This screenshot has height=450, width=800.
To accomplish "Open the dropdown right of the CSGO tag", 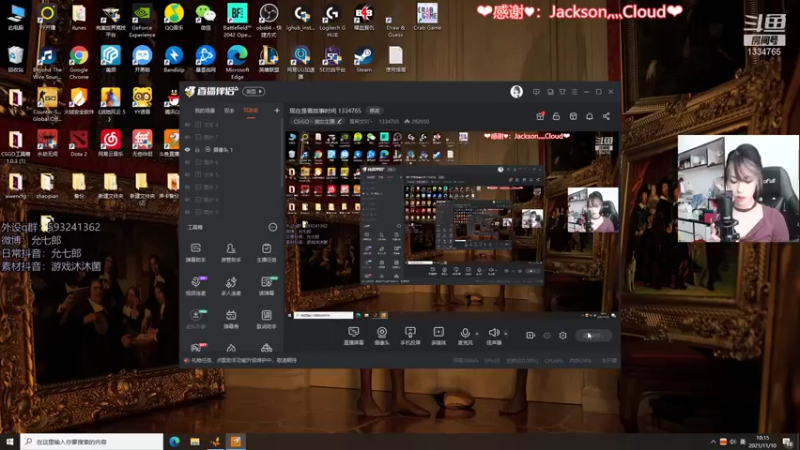I will pos(361,121).
